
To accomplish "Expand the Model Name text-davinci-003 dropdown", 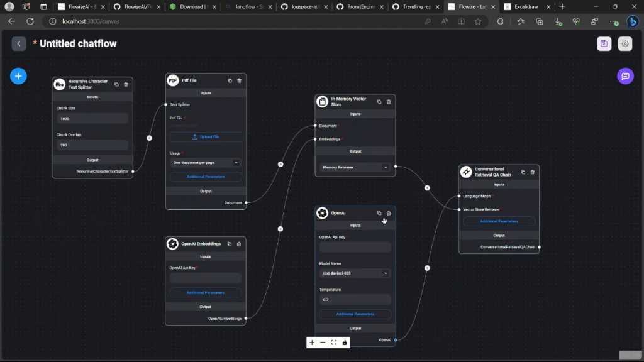I will pyautogui.click(x=355, y=273).
